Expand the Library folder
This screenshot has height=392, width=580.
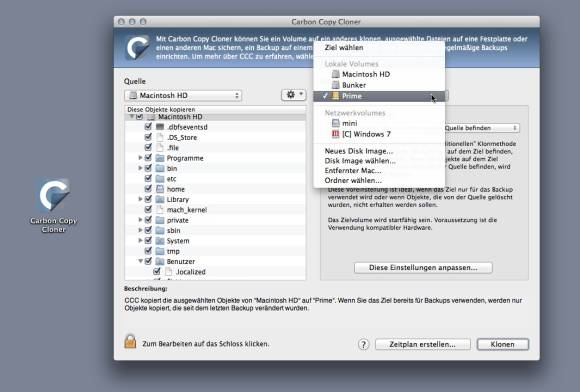[x=140, y=199]
